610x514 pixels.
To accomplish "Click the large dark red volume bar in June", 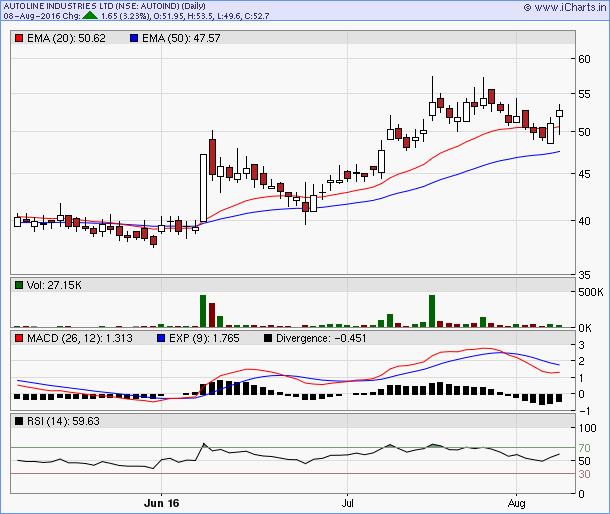I will pyautogui.click(x=212, y=315).
